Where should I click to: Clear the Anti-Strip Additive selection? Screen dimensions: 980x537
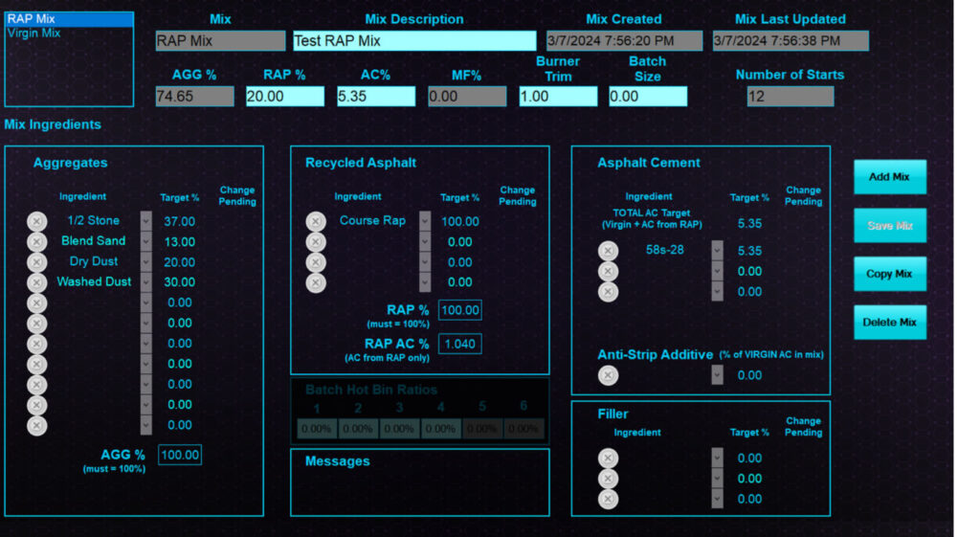608,375
